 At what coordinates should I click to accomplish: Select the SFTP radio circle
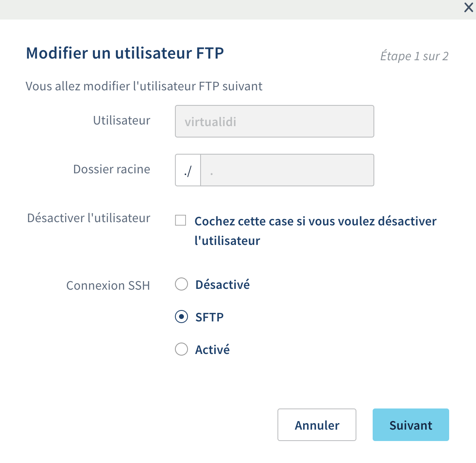[x=181, y=317]
